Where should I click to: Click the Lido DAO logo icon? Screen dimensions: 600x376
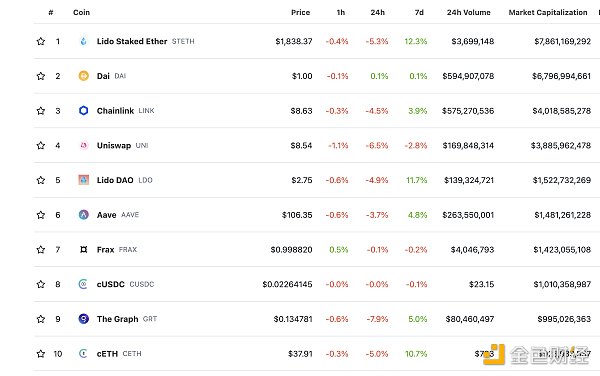pos(83,180)
